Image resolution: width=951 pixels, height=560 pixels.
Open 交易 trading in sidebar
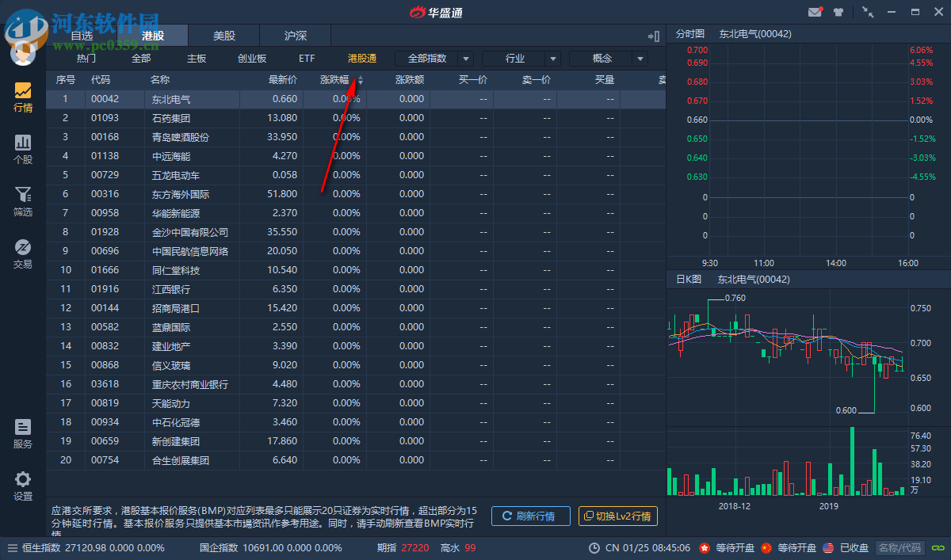23,254
